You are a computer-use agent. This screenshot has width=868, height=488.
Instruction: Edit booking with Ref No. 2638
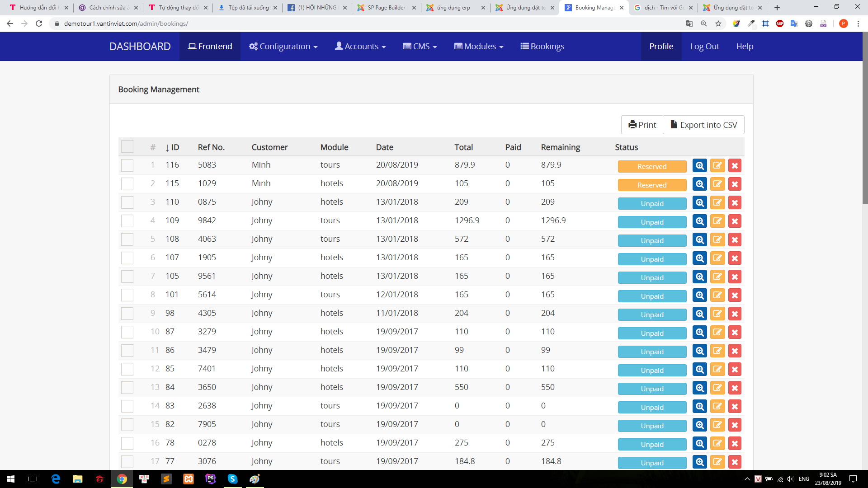tap(717, 407)
